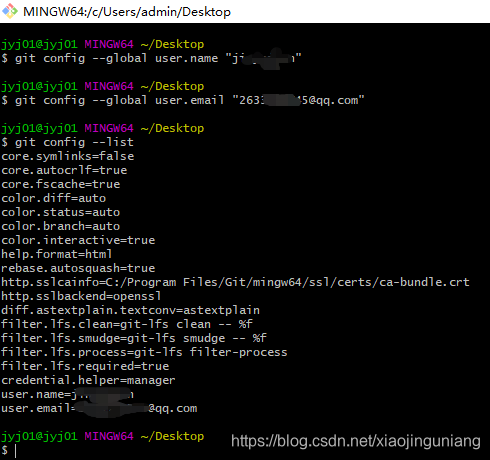Select the color.diff=auto line
The width and height of the screenshot is (490, 460).
(54, 198)
